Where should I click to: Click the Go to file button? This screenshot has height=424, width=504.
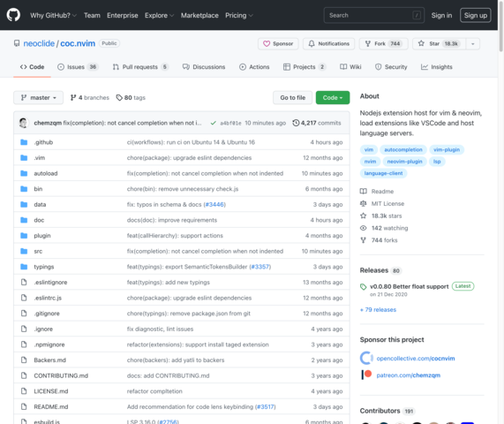click(x=292, y=97)
